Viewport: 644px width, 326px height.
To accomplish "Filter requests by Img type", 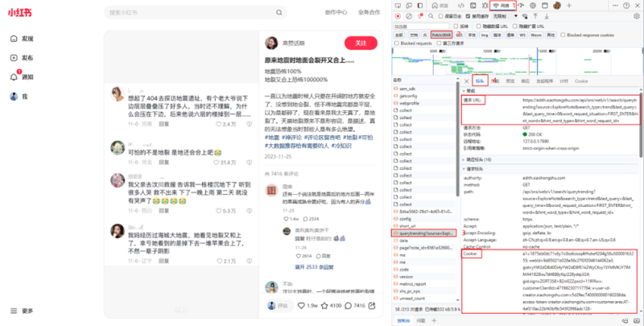I will pyautogui.click(x=485, y=35).
